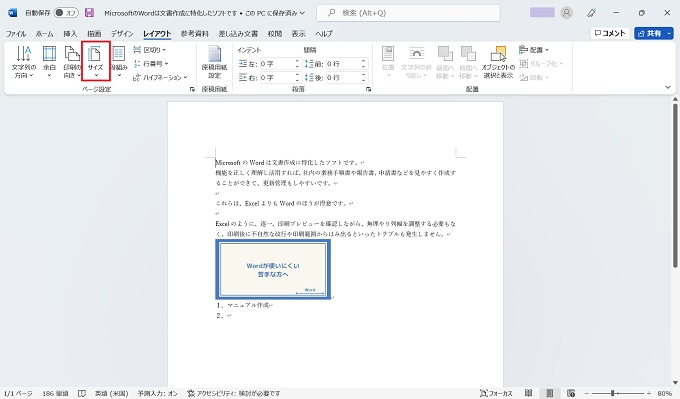The width and height of the screenshot is (680, 399).
Task: Expand the document title save location dropdown
Action: point(302,13)
